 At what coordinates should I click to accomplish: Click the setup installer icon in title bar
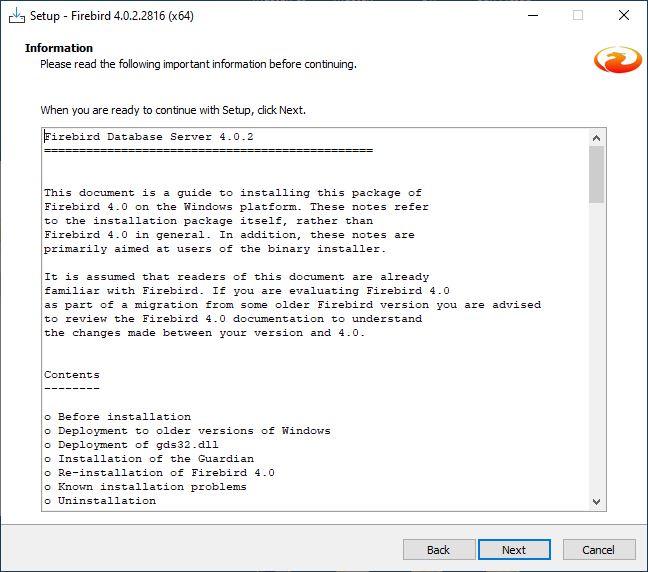pos(17,16)
